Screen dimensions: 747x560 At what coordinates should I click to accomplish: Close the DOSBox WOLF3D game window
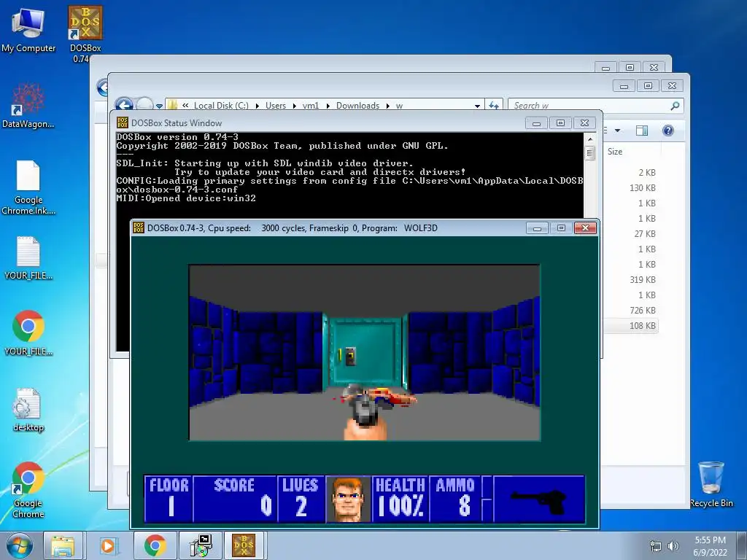[x=586, y=228]
